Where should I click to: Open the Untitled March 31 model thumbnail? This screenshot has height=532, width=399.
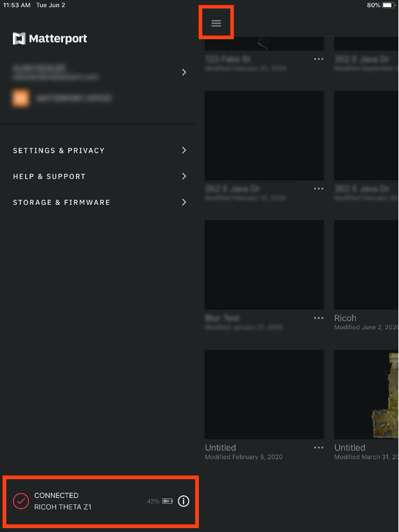tap(366, 394)
